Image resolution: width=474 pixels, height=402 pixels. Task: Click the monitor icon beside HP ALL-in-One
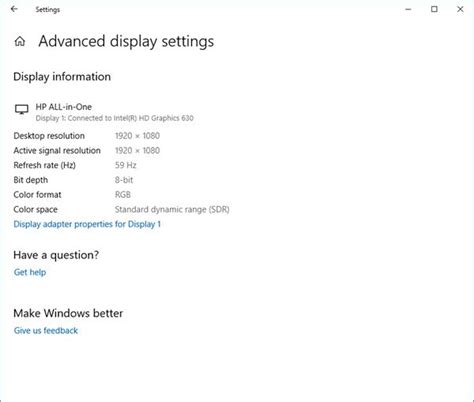[x=22, y=109]
